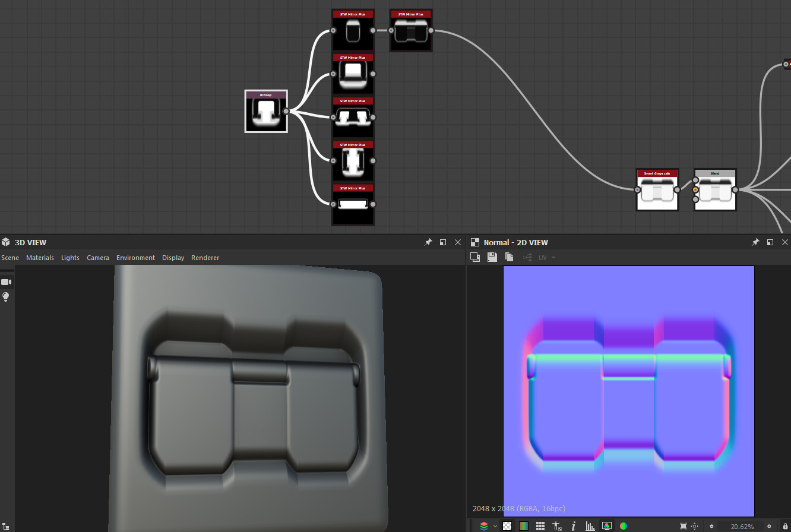Open camera options in the 3D view sidebar

[x=97, y=257]
